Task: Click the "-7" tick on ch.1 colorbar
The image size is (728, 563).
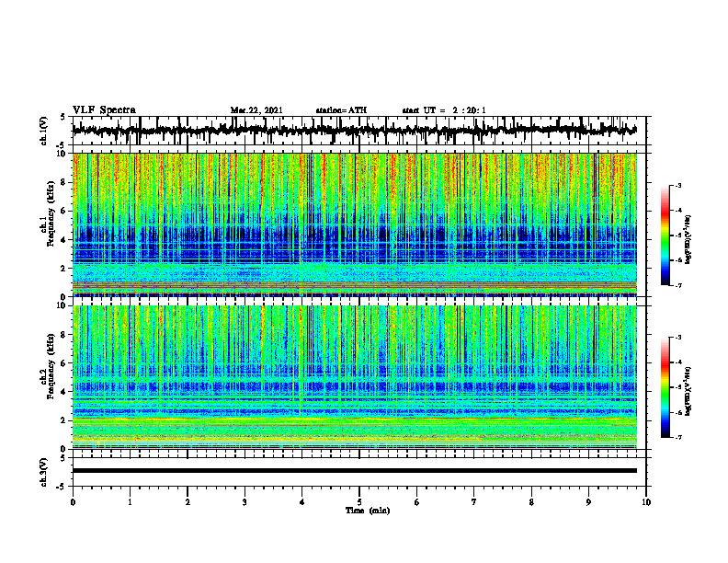Action: 678,285
